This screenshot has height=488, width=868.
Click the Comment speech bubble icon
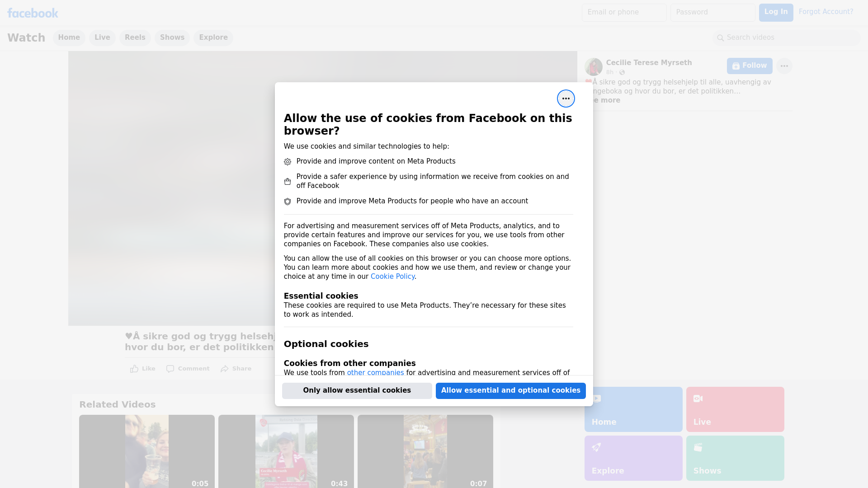click(170, 369)
